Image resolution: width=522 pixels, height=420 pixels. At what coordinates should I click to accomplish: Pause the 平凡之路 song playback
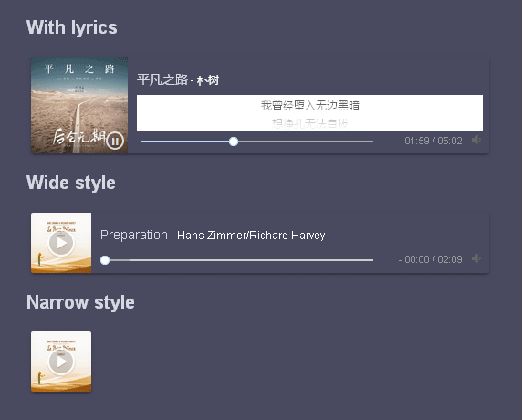point(115,142)
